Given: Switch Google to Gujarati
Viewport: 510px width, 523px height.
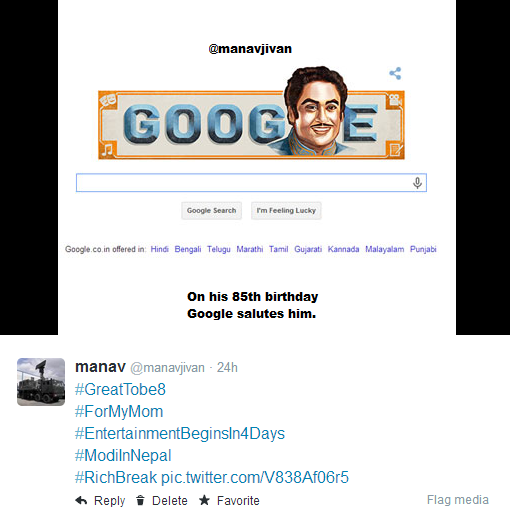Looking at the screenshot, I should click(308, 249).
